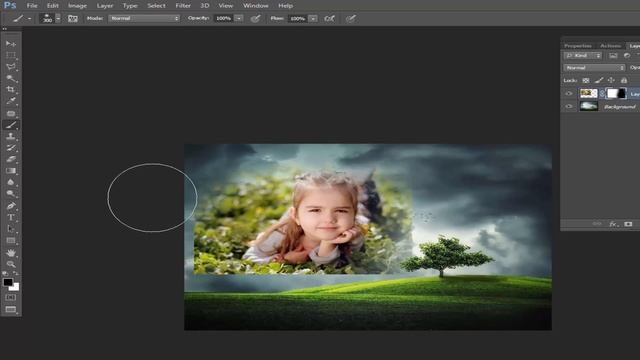Select the Path Selection tool

(11, 229)
